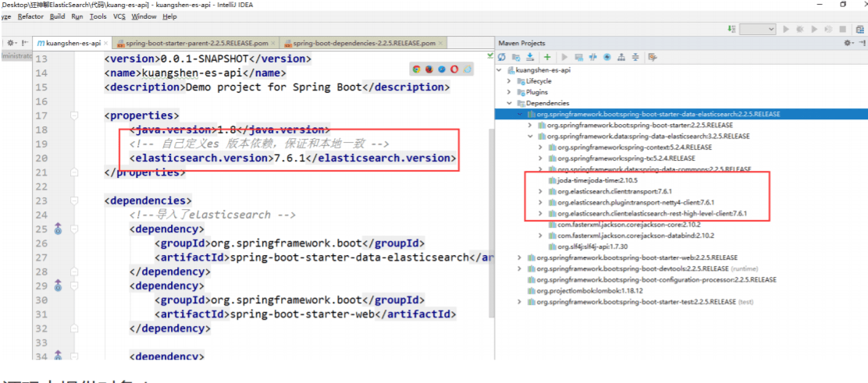Add Maven project with green plus
This screenshot has width=868, height=383.
547,57
